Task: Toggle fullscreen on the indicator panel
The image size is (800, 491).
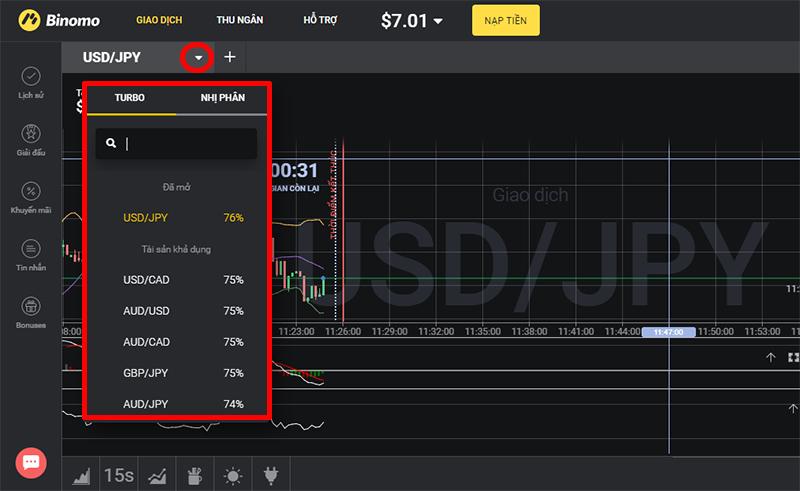Action: pos(793,357)
